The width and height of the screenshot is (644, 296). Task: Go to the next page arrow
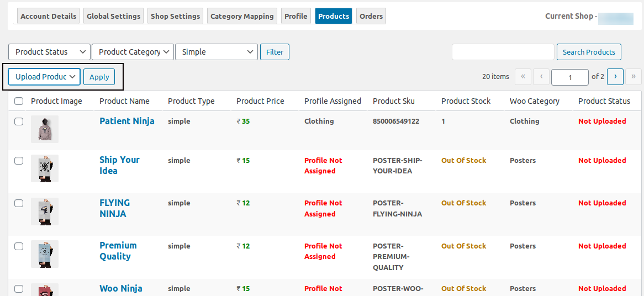[615, 76]
